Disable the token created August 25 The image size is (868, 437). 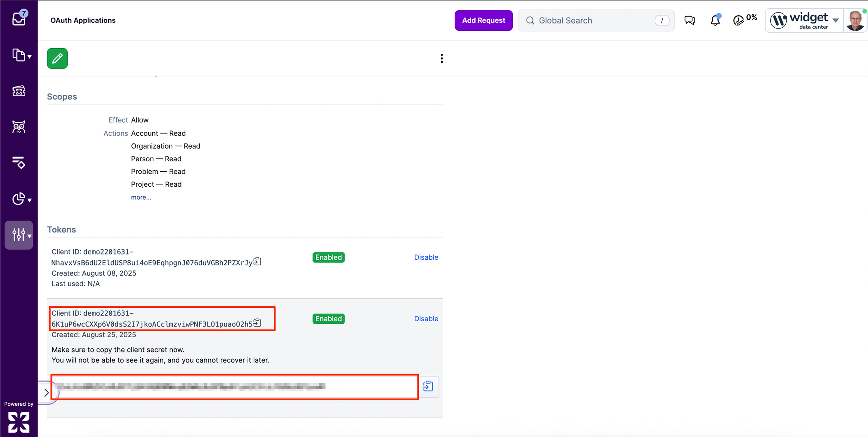pyautogui.click(x=426, y=318)
